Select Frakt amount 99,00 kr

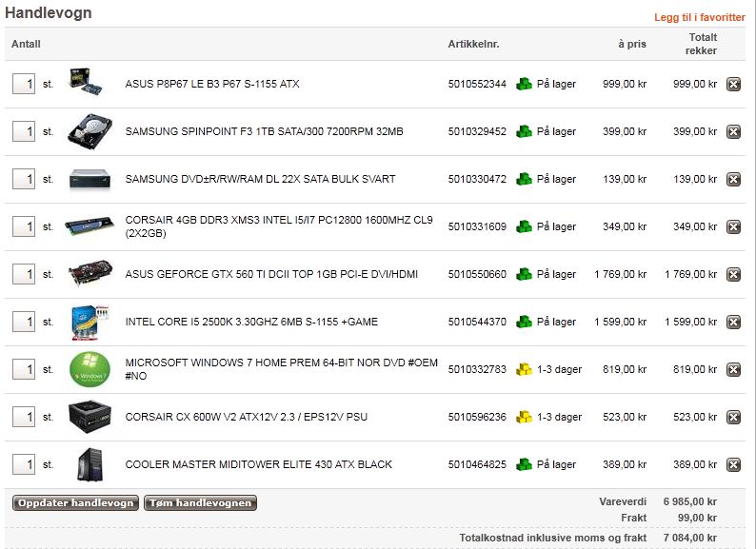[697, 519]
